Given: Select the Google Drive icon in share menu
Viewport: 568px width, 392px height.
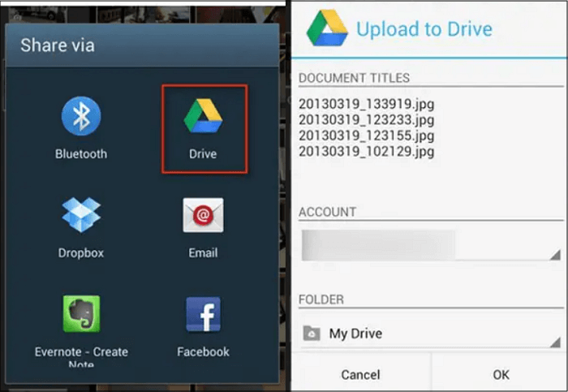Looking at the screenshot, I should tap(203, 117).
